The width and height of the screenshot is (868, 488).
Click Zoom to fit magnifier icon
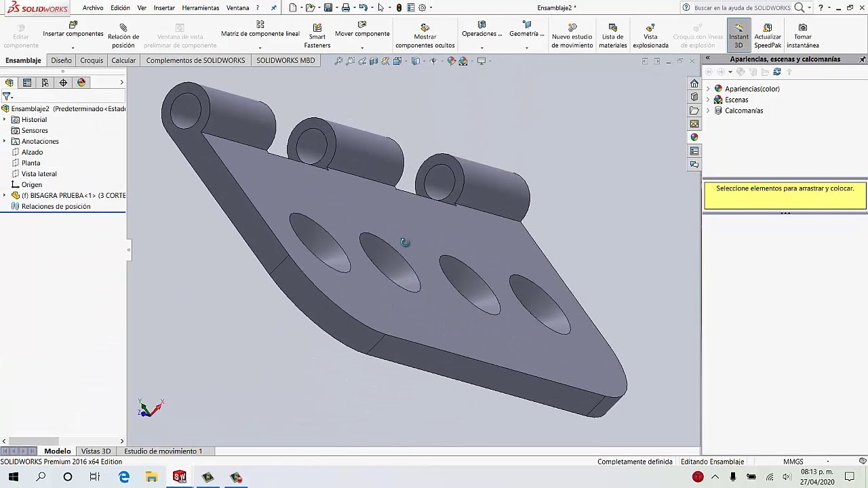tap(338, 61)
